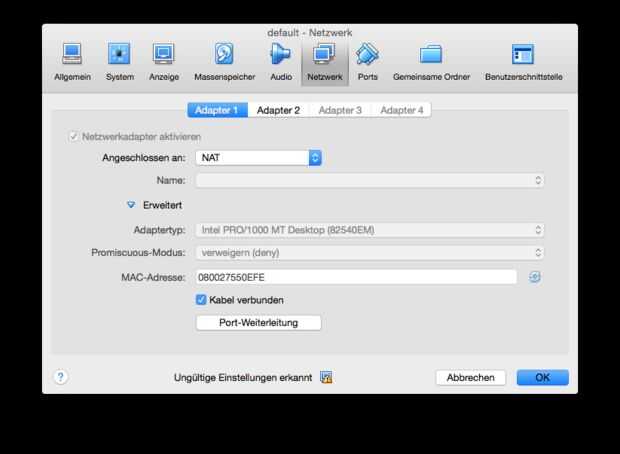This screenshot has height=454, width=620.
Task: Click the Erweitert label
Action: (x=163, y=205)
